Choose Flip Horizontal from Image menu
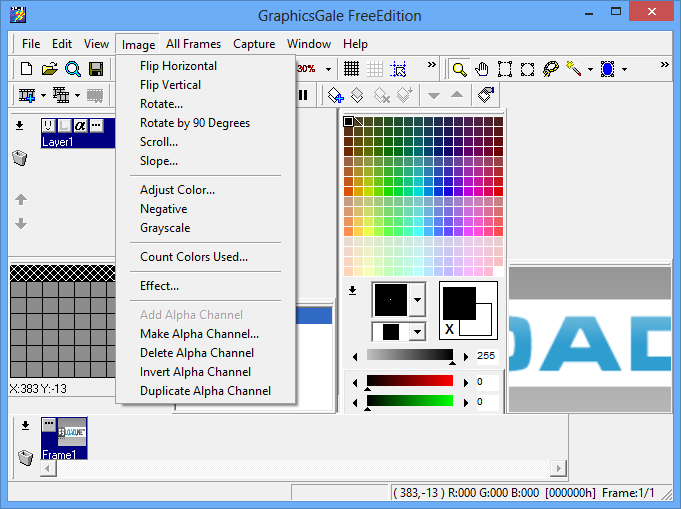The image size is (681, 509). point(178,66)
